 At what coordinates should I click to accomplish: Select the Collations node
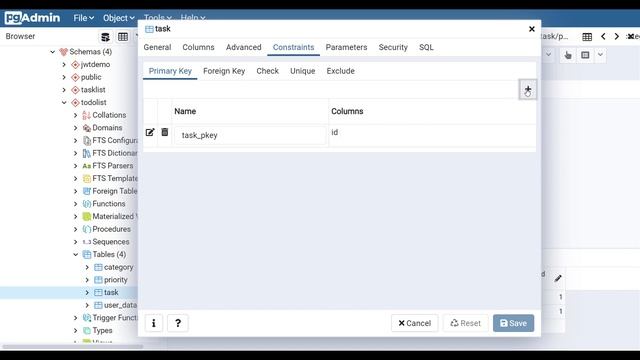point(109,115)
